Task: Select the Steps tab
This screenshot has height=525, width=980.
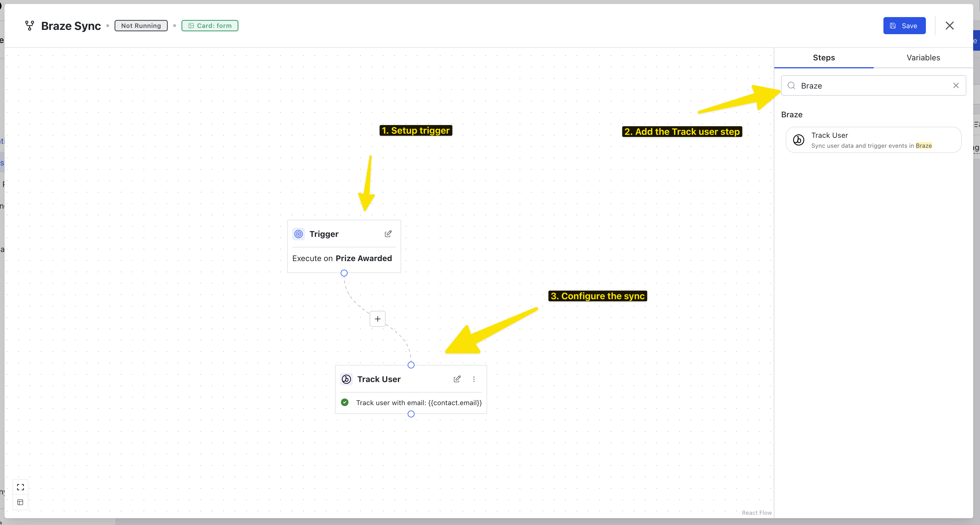Action: [x=824, y=58]
